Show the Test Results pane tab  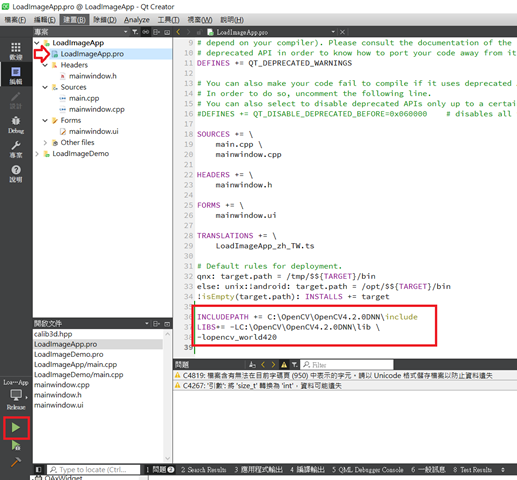[x=472, y=470]
